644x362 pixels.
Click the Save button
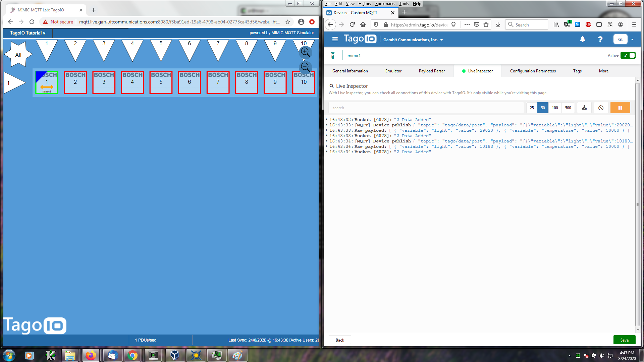624,340
